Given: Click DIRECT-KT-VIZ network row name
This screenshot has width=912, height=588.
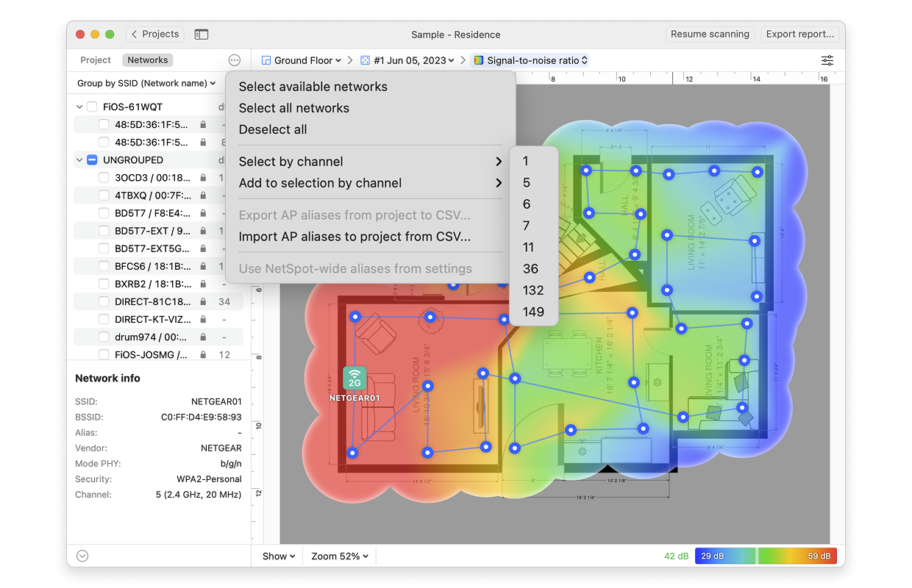Looking at the screenshot, I should pos(152,319).
